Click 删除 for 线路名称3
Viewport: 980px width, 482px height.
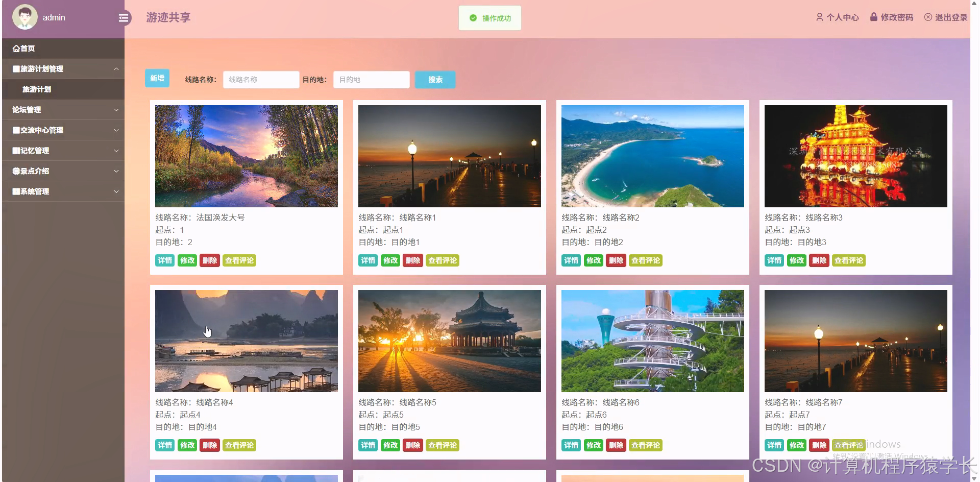point(819,260)
